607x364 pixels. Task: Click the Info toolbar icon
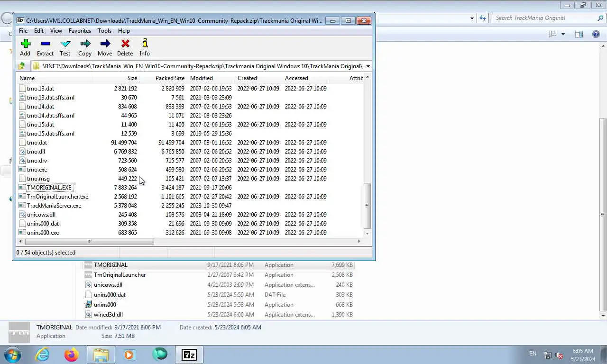[x=145, y=44]
